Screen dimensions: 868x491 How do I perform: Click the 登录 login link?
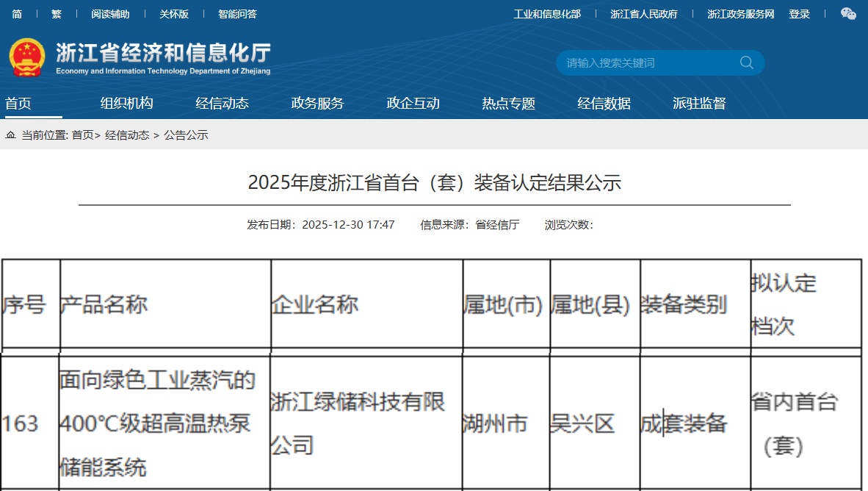coord(799,14)
